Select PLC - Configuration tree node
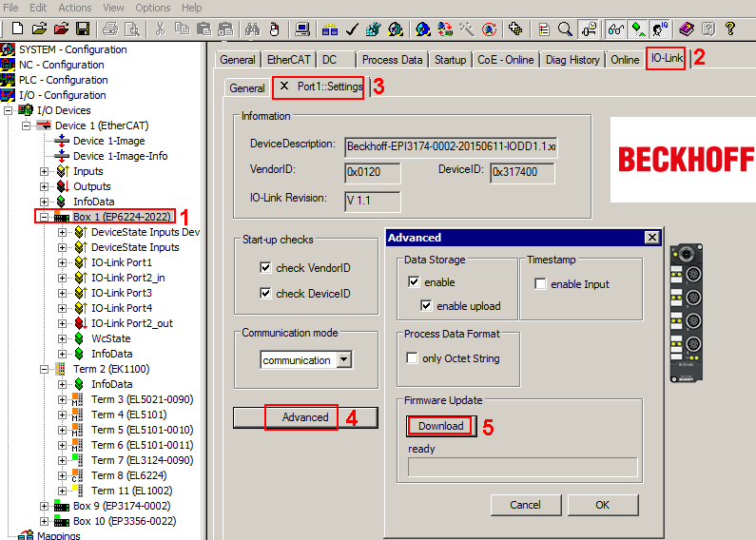Screen dimensions: 756x540 (63, 80)
